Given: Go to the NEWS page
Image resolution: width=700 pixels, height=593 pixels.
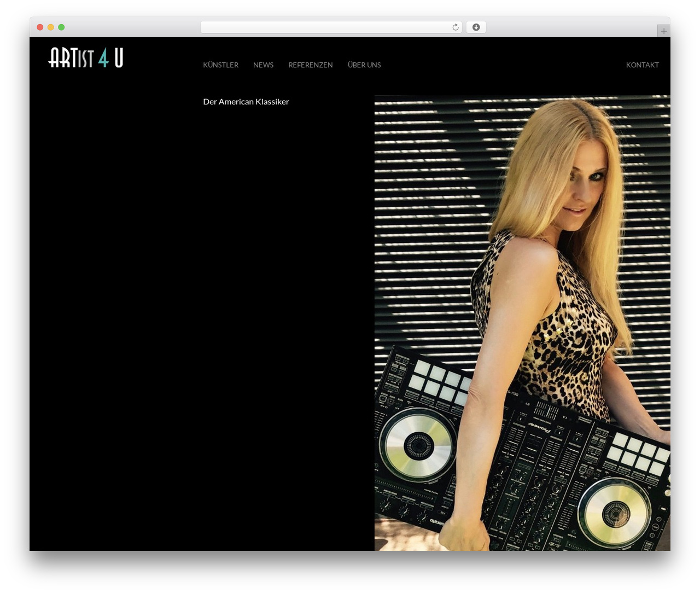Looking at the screenshot, I should coord(263,65).
